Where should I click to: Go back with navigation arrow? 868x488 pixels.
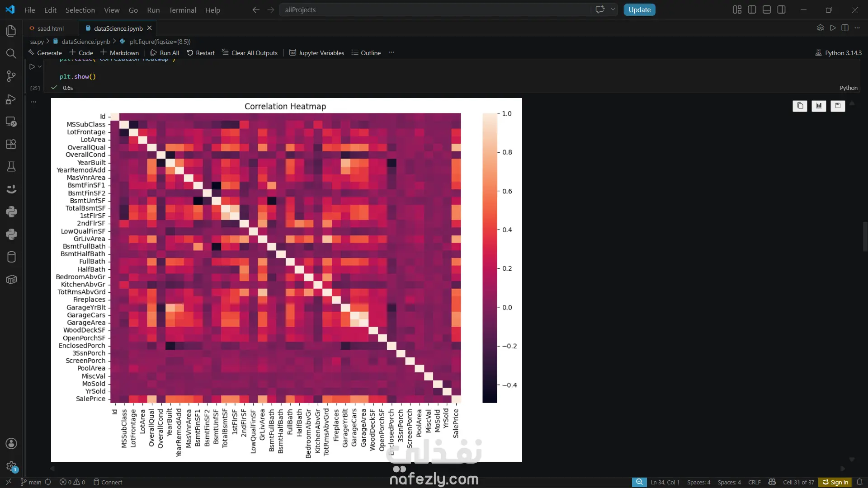point(256,9)
